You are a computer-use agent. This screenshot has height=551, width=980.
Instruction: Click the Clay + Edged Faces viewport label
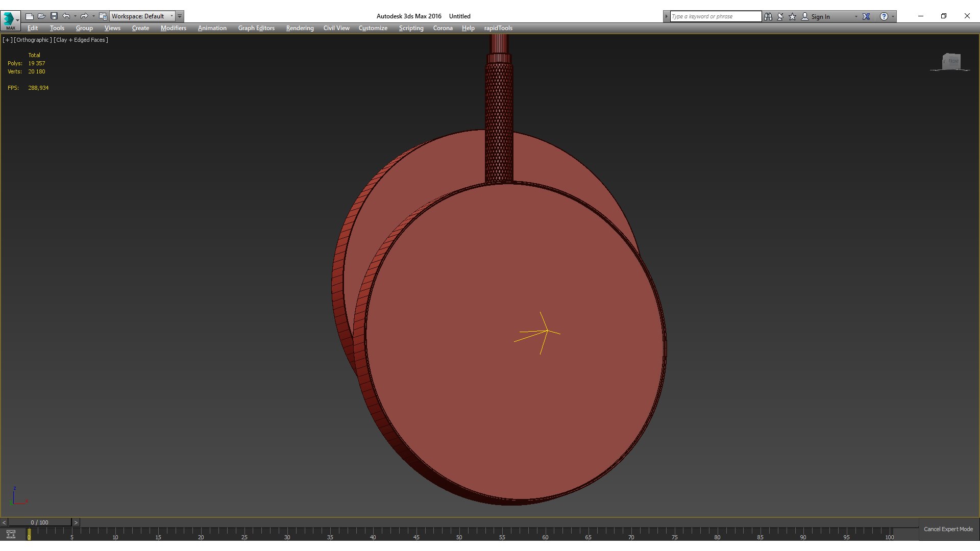pos(81,40)
